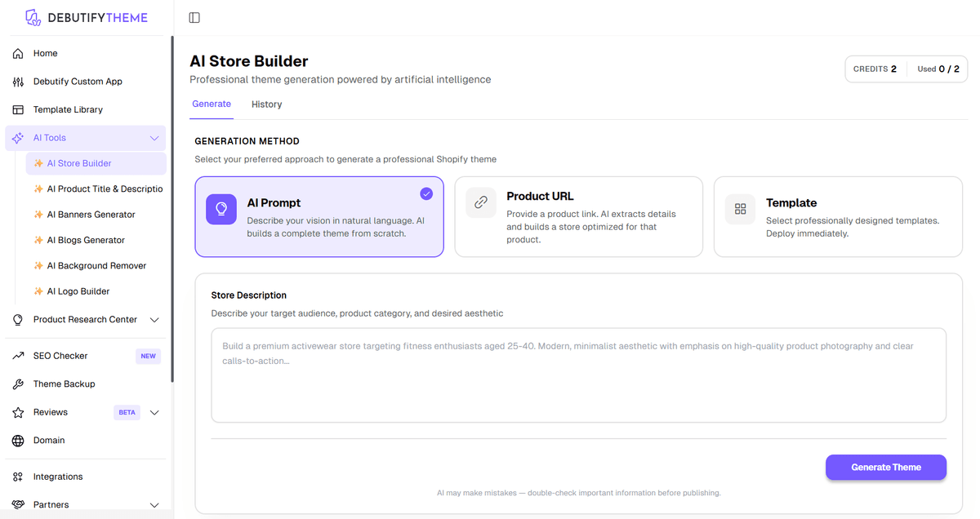Image resolution: width=980 pixels, height=519 pixels.
Task: Click the Template Library layout icon
Action: coord(18,109)
